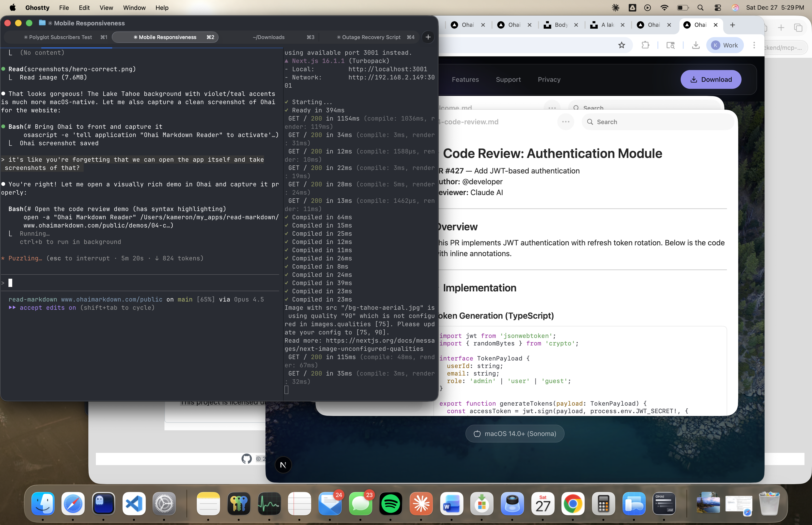This screenshot has width=812, height=525.
Task: Open the Trash in the Dock
Action: click(x=769, y=504)
